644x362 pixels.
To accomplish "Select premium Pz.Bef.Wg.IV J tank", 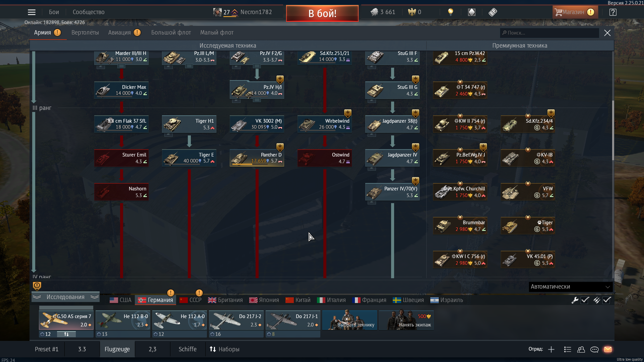I will [x=460, y=158].
